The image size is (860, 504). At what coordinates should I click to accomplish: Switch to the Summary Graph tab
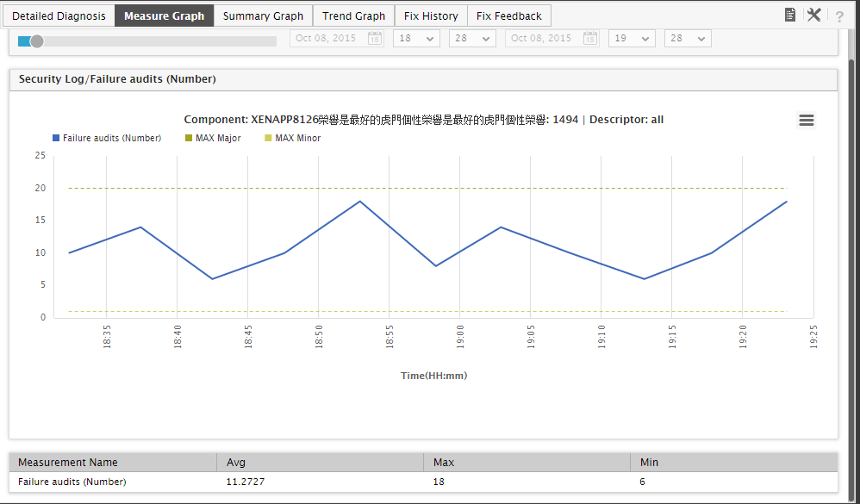coord(264,16)
